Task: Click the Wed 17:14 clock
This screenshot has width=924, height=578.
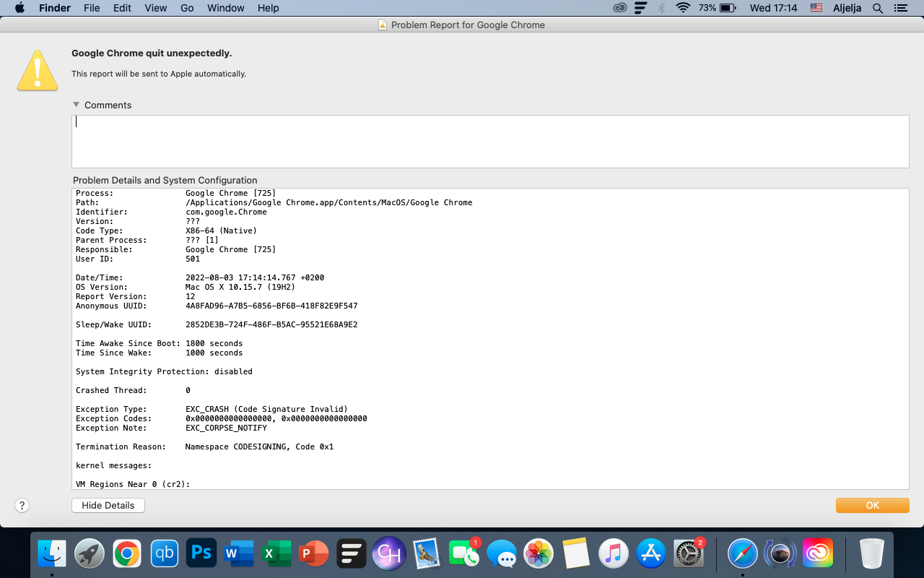Action: [773, 8]
